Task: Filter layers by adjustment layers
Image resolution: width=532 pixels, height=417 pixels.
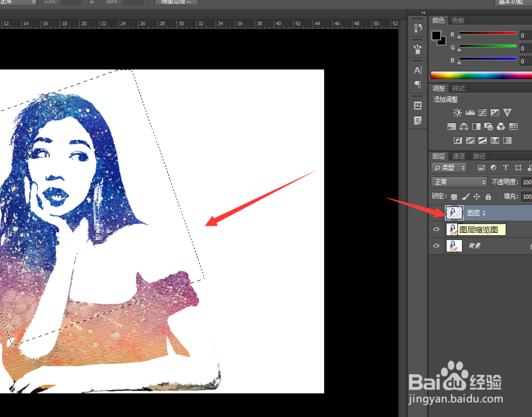Action: click(x=493, y=167)
